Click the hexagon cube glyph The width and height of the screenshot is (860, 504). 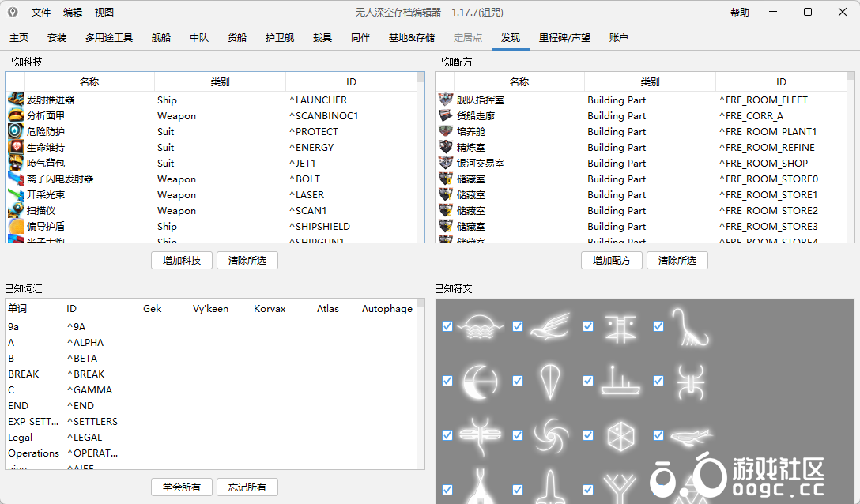pos(620,435)
